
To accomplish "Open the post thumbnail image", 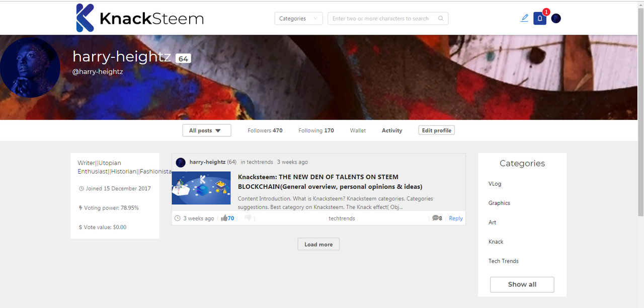I will pyautogui.click(x=201, y=188).
